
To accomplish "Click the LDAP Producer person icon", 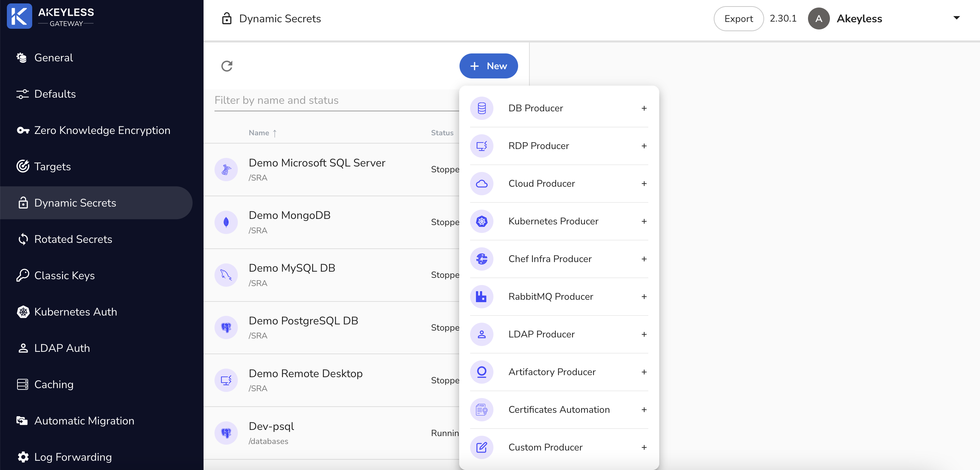I will coord(482,334).
